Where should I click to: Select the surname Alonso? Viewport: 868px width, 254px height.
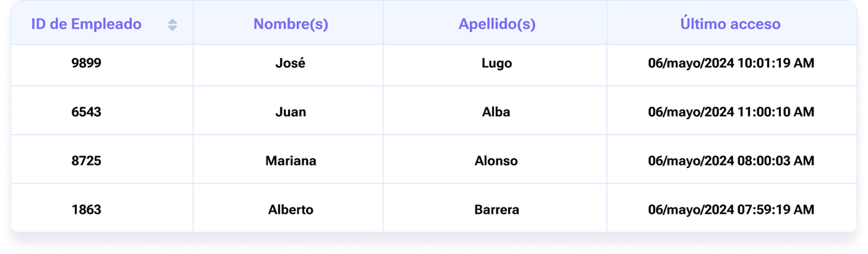click(496, 160)
